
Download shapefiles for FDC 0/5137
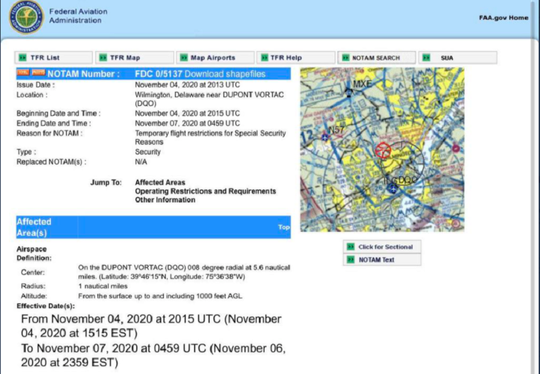(x=225, y=74)
